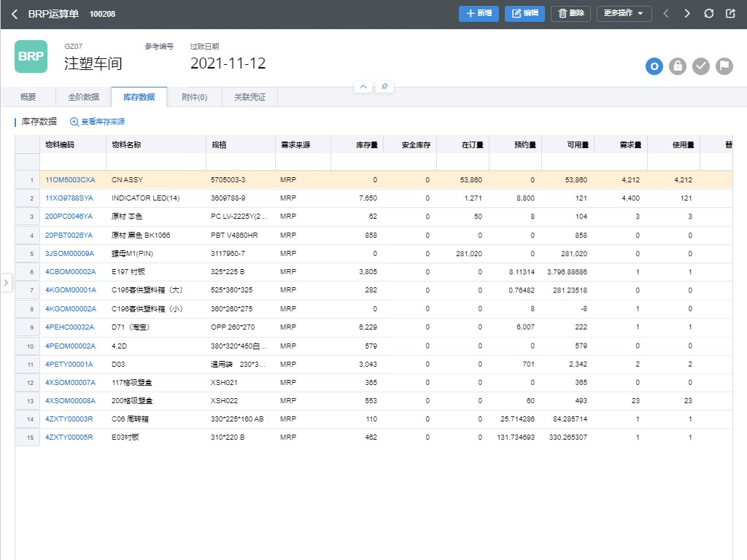747x560 pixels.
Task: Sort by the 规格 column header
Action: point(241,145)
